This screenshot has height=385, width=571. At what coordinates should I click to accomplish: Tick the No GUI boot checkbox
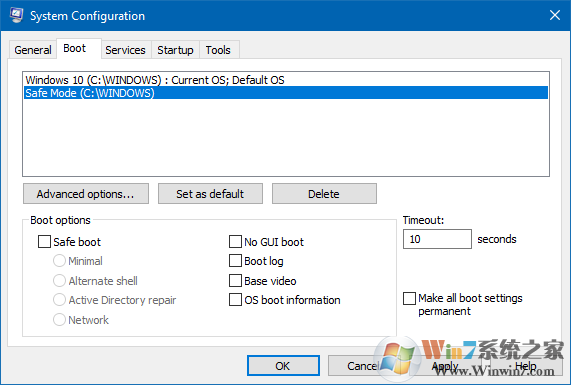235,241
